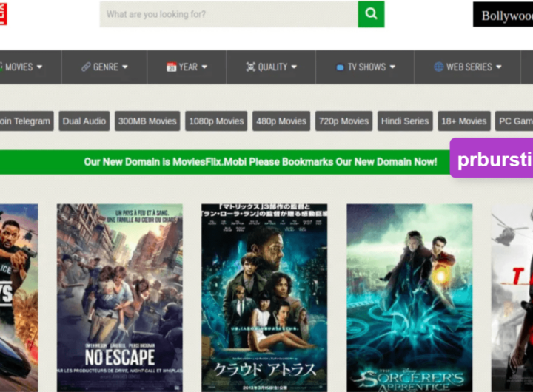
Task: Select the 480p Movies tag
Action: [x=281, y=121]
